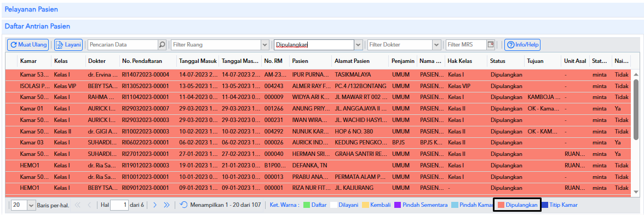Viewport: 644px width, 215px height.
Task: Click the Filter MRS date field
Action: click(466, 44)
